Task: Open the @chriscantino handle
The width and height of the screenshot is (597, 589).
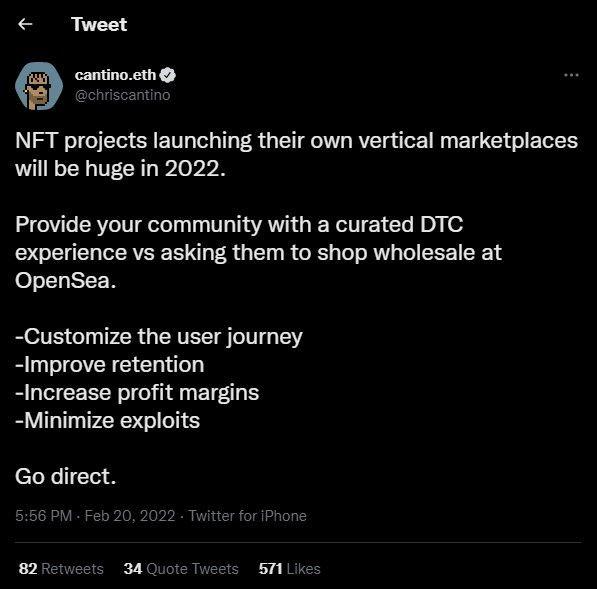Action: [122, 95]
